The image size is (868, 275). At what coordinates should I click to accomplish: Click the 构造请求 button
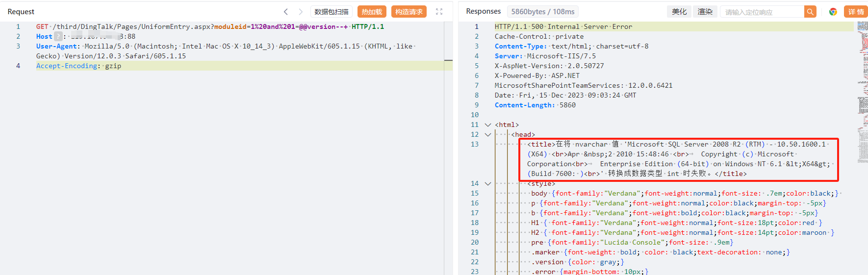(408, 12)
